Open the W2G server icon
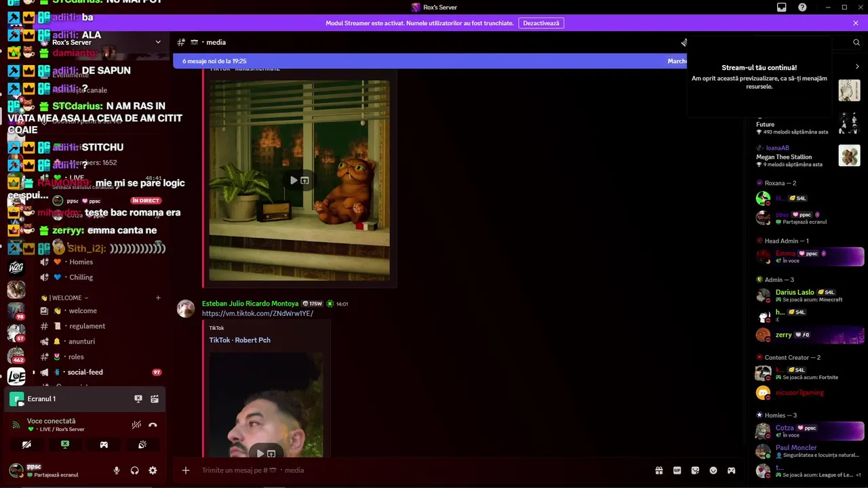Image resolution: width=868 pixels, height=488 pixels. [16, 267]
